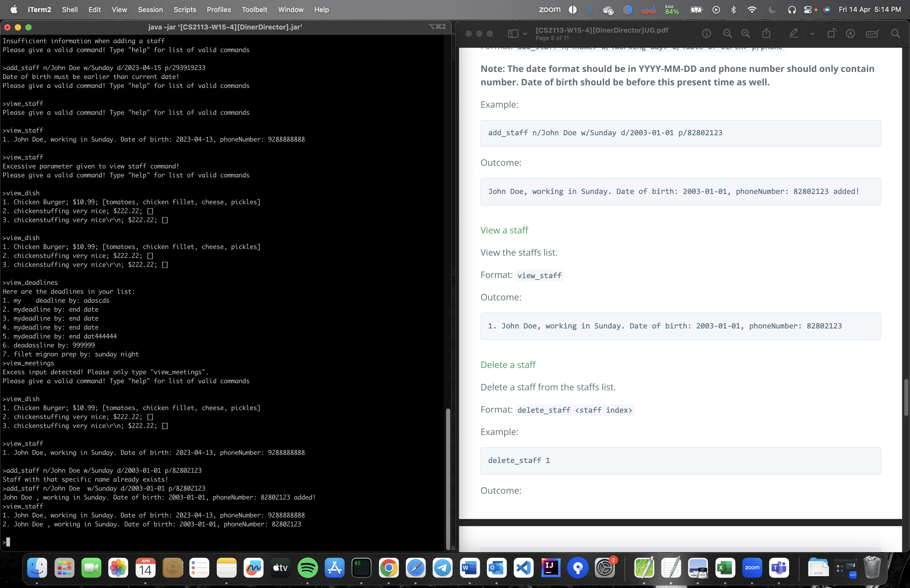The height and width of the screenshot is (588, 910).
Task: Open the Profiles menu in iTerm2
Action: (219, 10)
